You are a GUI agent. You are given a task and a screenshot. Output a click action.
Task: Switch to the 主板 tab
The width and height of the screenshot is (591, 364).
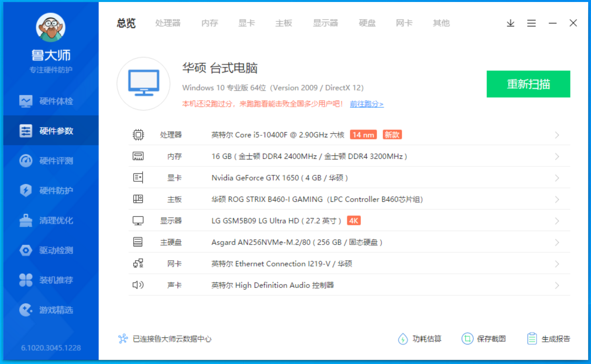point(284,23)
